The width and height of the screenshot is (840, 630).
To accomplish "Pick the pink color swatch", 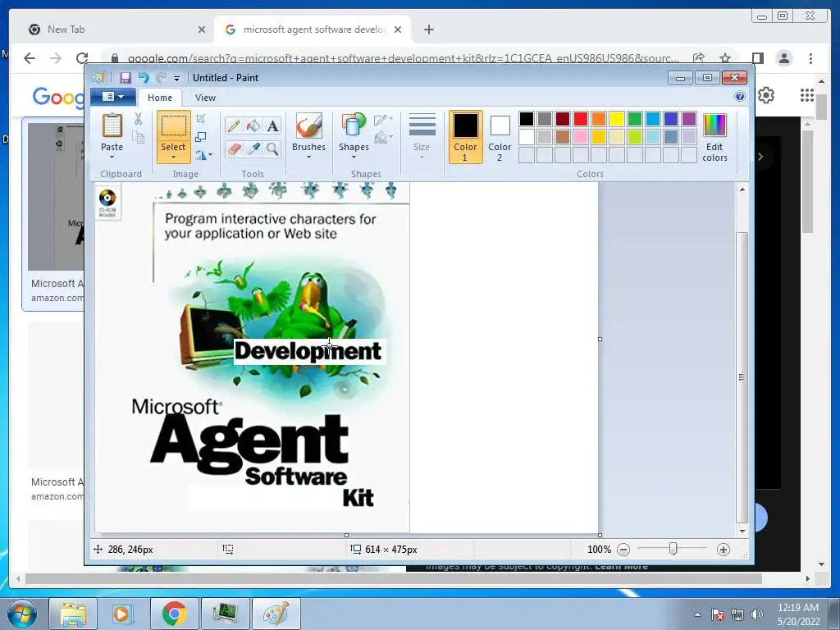I will (x=581, y=137).
